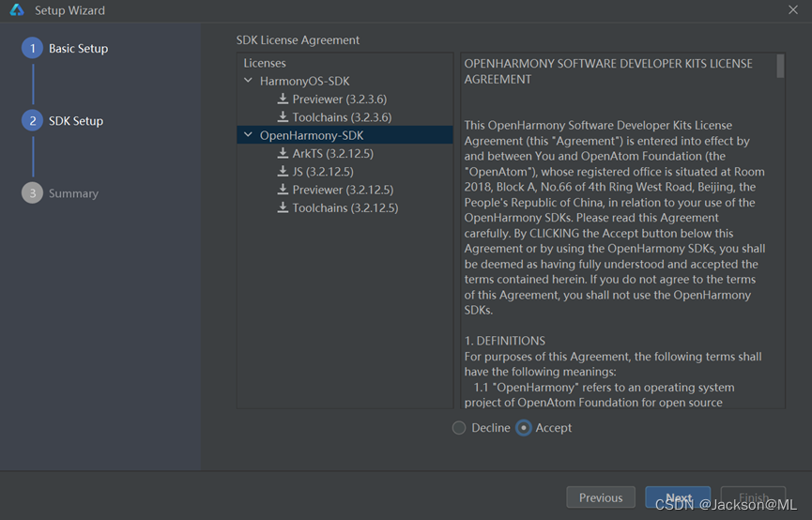Click the OPENHARMONY SOFTWARE DEVELOPER KITS title
Screen dimensions: 812x520
608,71
